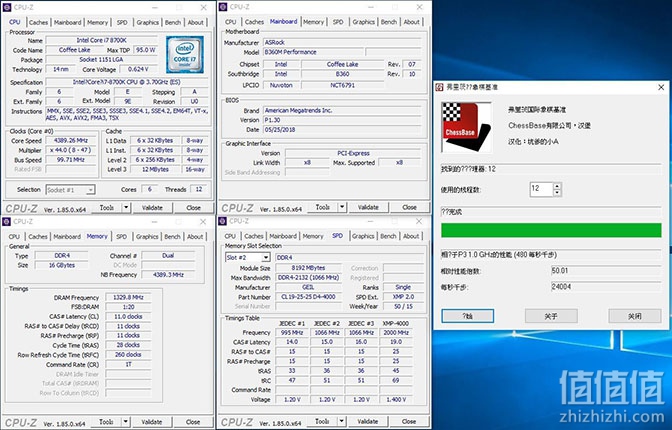Image resolution: width=672 pixels, height=430 pixels.
Task: Click the SPD Ext. value XMP 2.0
Action: [x=403, y=297]
